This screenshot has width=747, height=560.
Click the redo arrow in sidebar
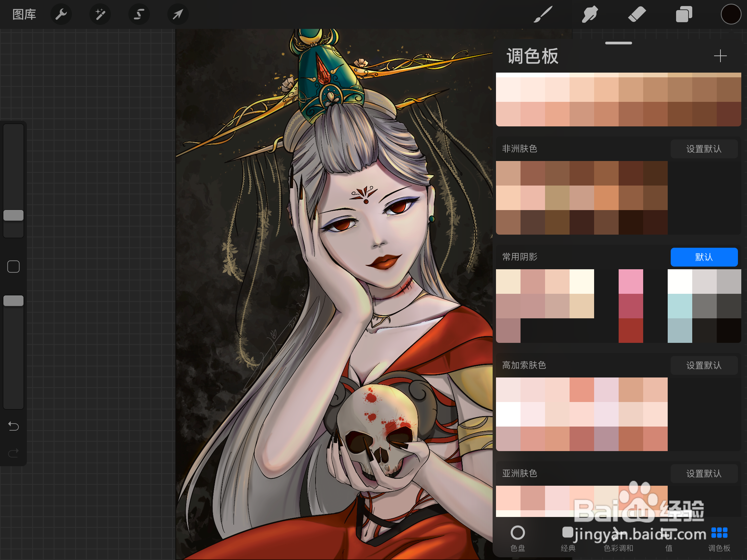13,452
